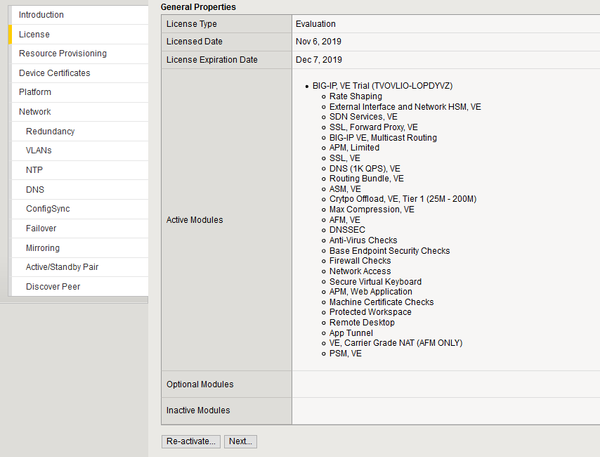Open DNS settings in sidebar
This screenshot has height=457, width=600.
click(x=34, y=189)
